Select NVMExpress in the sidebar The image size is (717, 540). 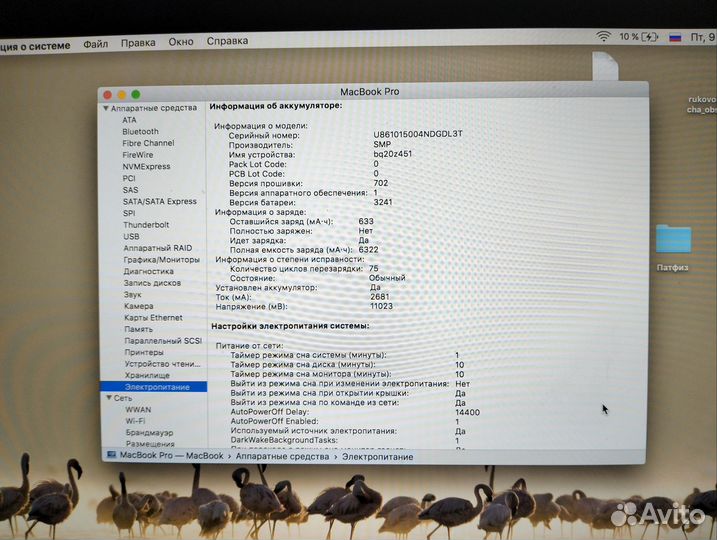click(146, 166)
